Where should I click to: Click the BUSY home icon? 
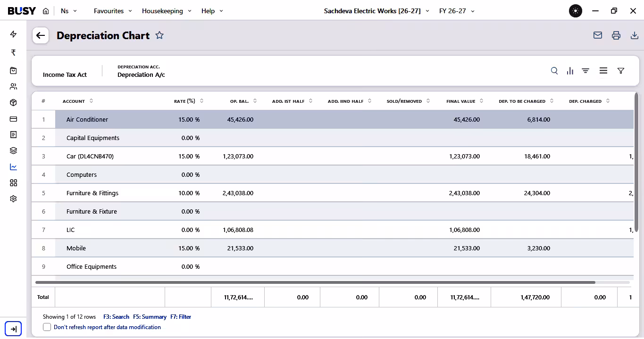coord(46,11)
